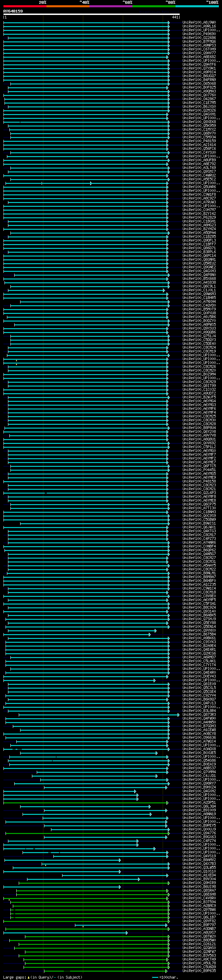This screenshot has width=222, height=980.
Task: Select the UniRef100_C1E7M5 label
Action: (x=199, y=103)
